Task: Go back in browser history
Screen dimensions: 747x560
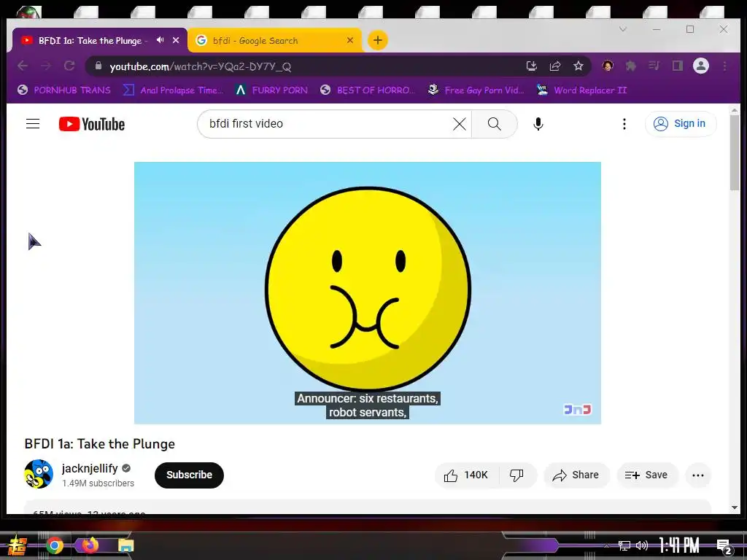Action: [23, 66]
